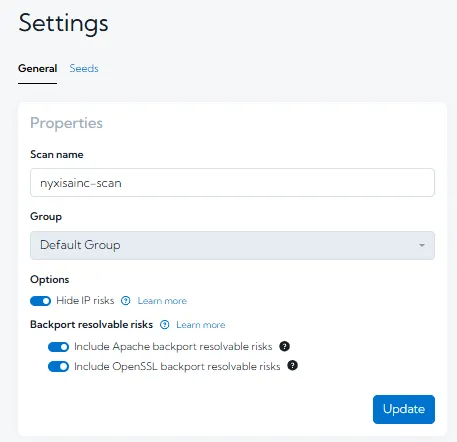Click the Hide IP risks label

click(85, 300)
